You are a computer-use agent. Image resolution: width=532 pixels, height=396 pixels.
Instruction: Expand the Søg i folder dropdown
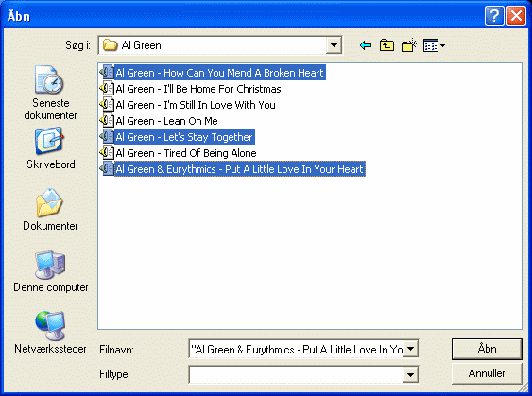click(x=334, y=45)
